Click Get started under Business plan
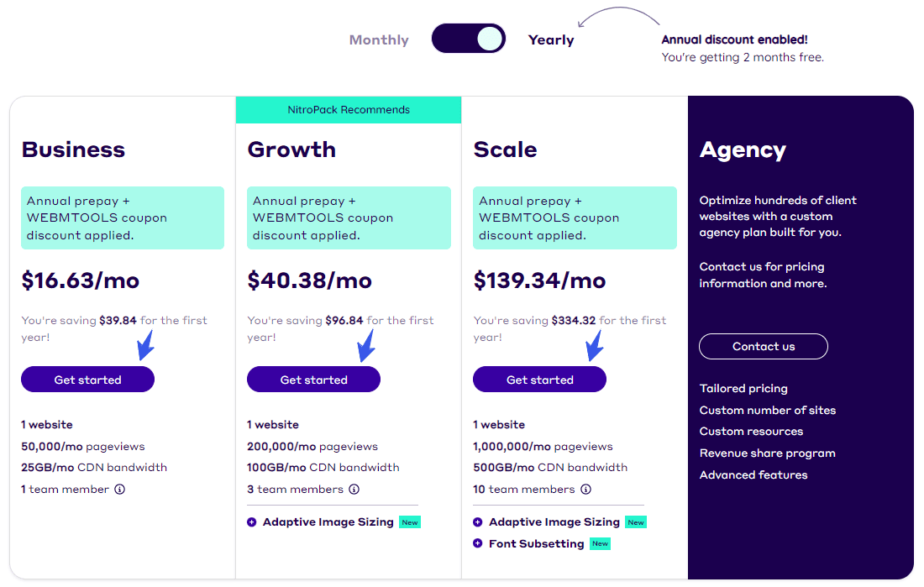 point(87,380)
